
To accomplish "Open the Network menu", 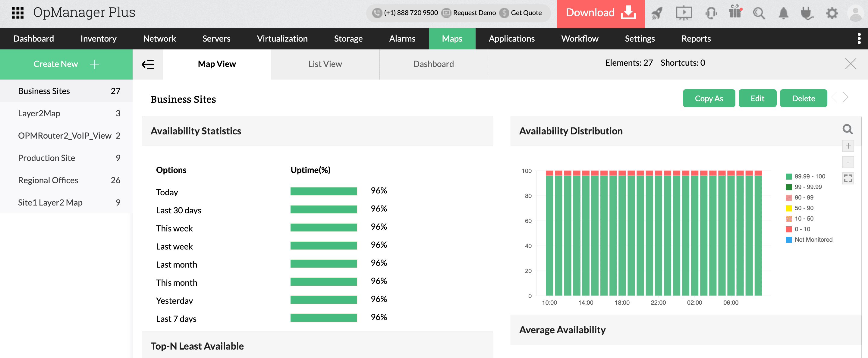I will click(x=159, y=39).
